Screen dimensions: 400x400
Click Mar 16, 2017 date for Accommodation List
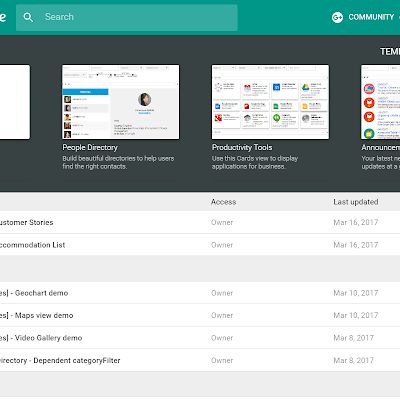tap(356, 245)
